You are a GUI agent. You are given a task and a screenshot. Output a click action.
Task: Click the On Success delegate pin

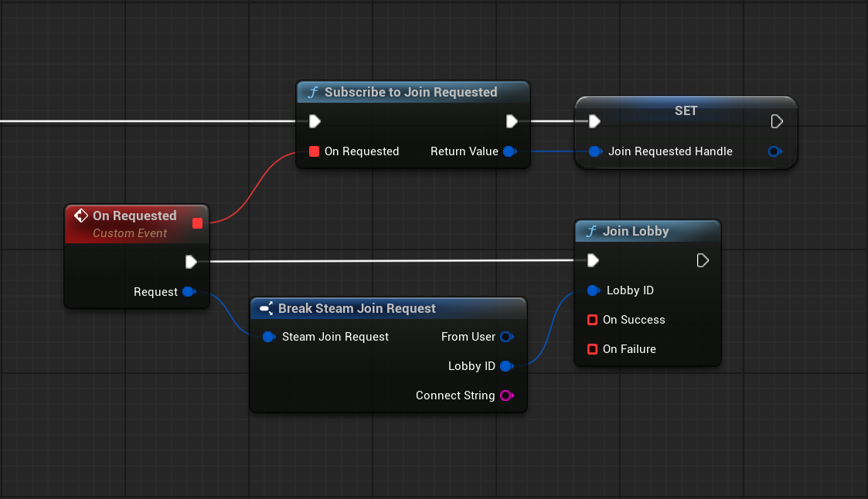593,320
